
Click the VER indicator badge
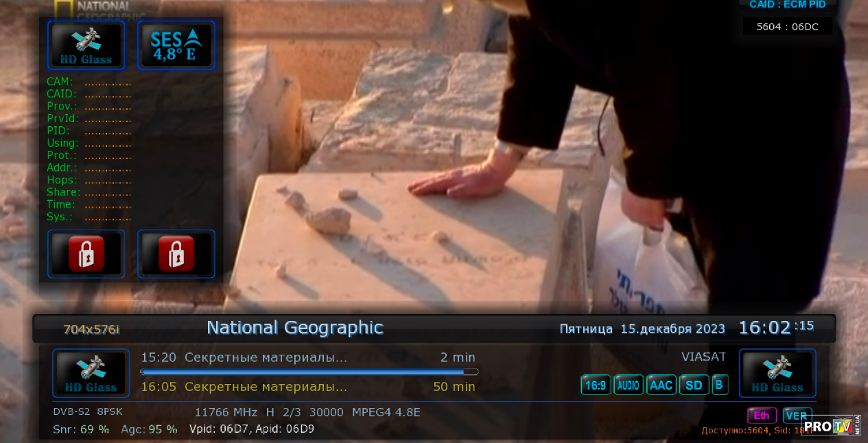pyautogui.click(x=797, y=416)
